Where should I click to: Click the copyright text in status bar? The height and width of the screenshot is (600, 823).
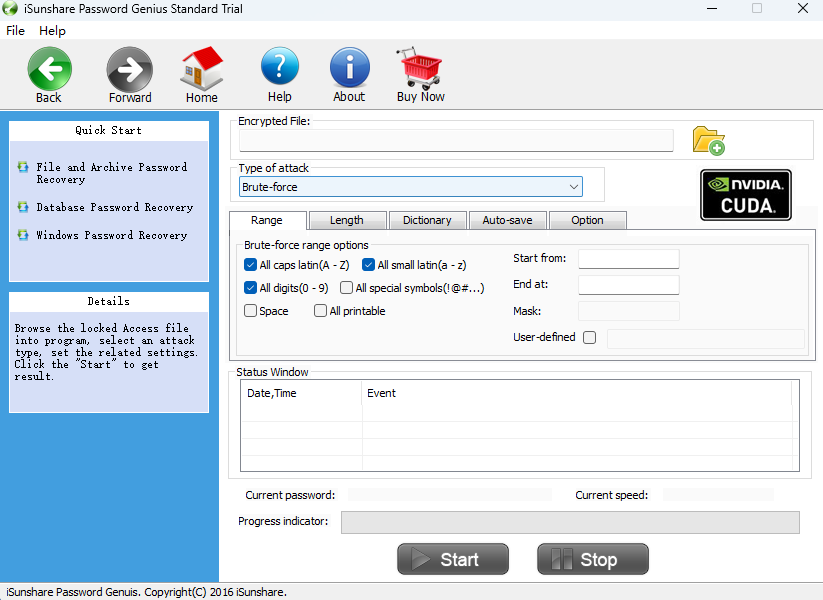146,592
